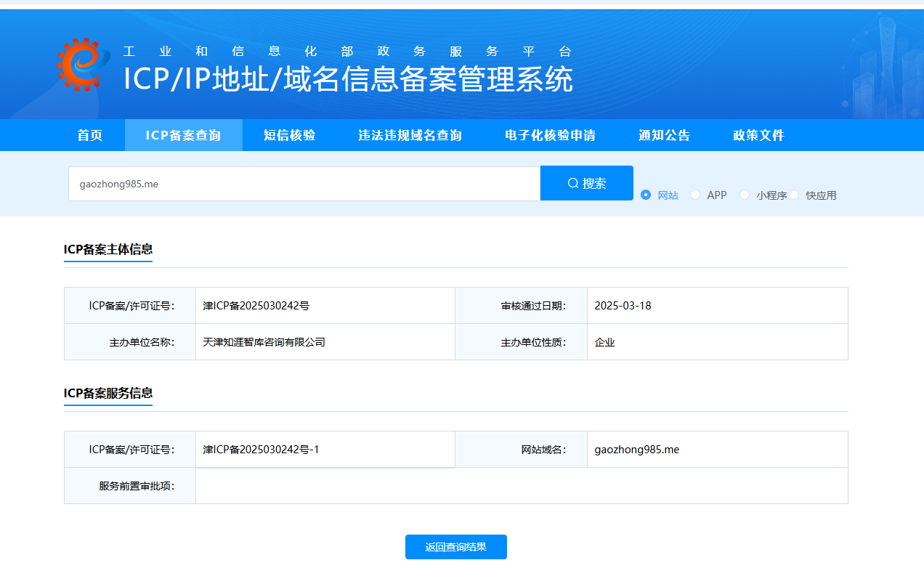Click the 搜索 button
The height and width of the screenshot is (576, 924).
[587, 183]
